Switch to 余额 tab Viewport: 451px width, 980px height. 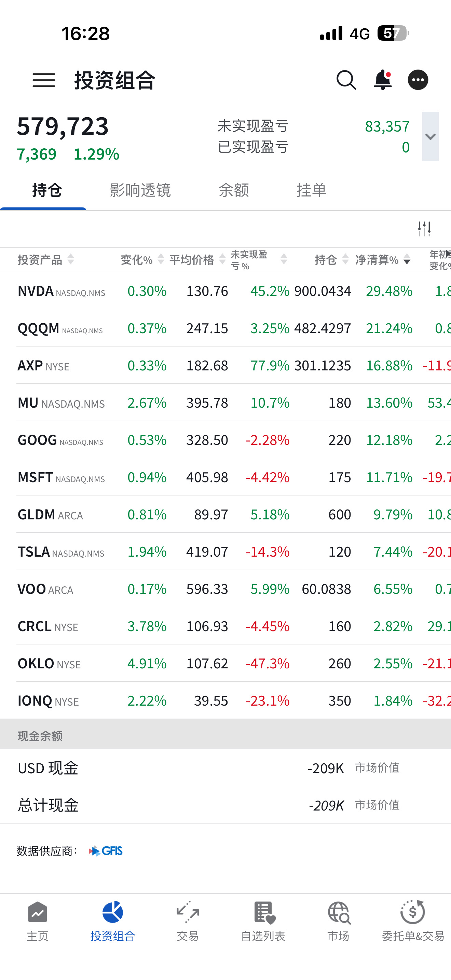click(233, 190)
